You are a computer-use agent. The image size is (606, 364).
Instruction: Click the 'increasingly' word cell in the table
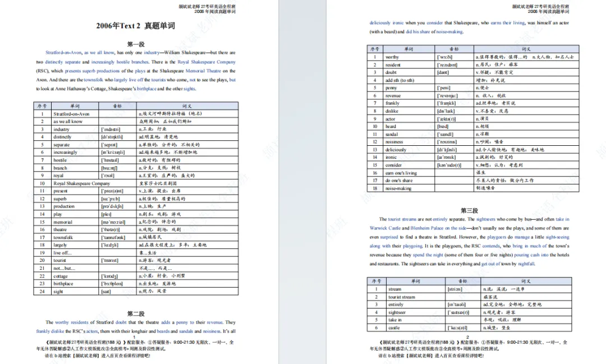pos(75,152)
